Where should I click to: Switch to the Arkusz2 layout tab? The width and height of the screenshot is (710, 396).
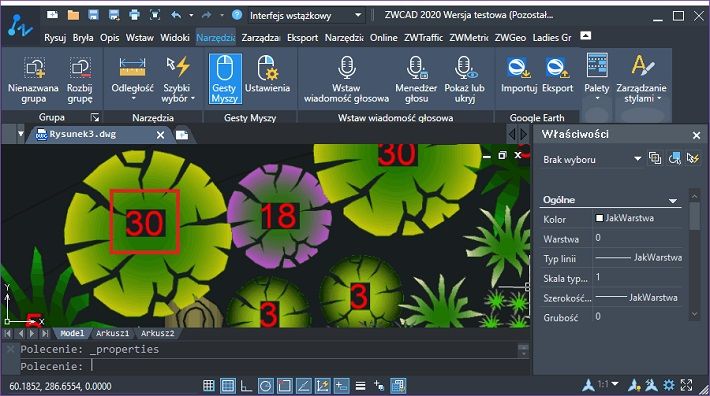click(157, 333)
